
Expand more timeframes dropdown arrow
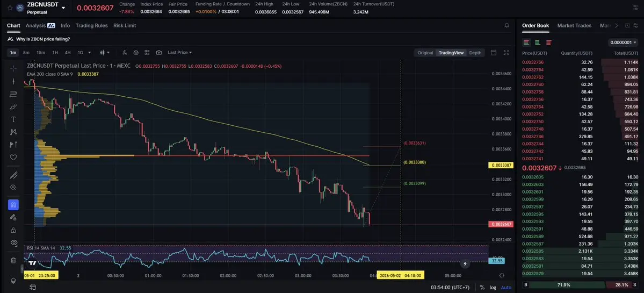[90, 53]
